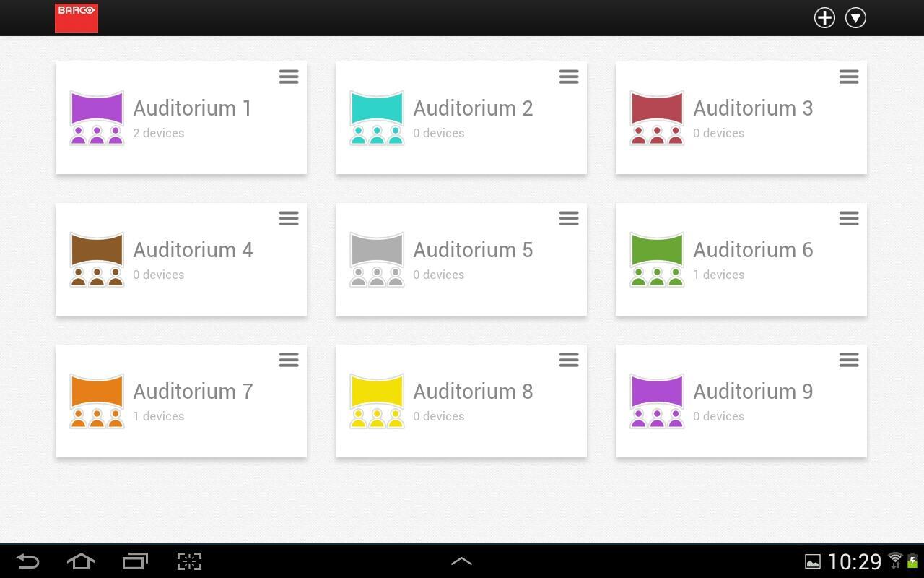Select the purple Auditorium 1 theater icon

tap(97, 118)
